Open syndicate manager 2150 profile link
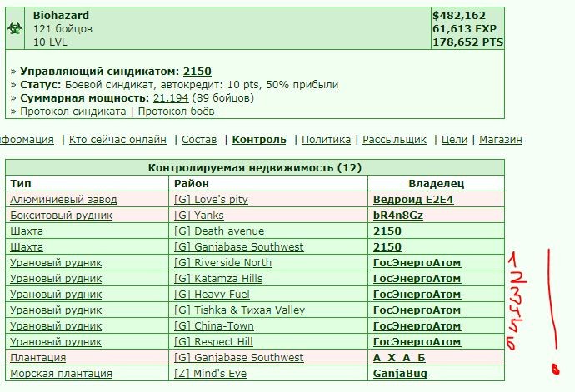575x392 pixels. point(197,71)
